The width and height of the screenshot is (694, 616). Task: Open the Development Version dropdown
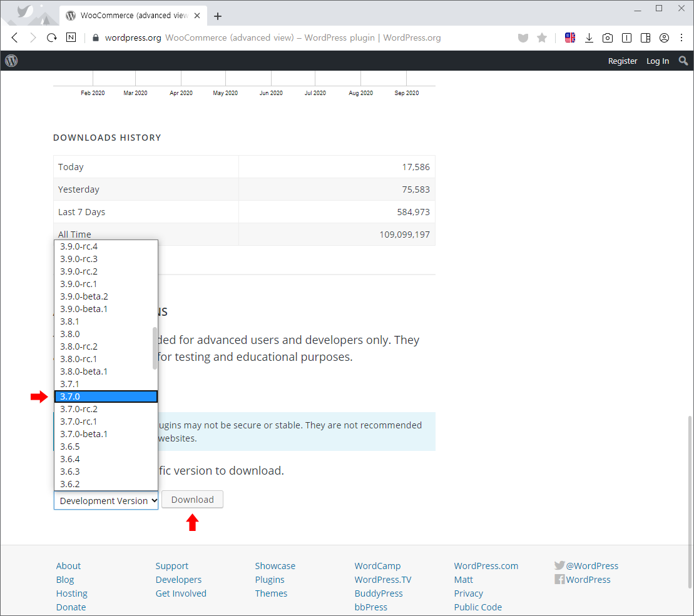[x=106, y=500]
